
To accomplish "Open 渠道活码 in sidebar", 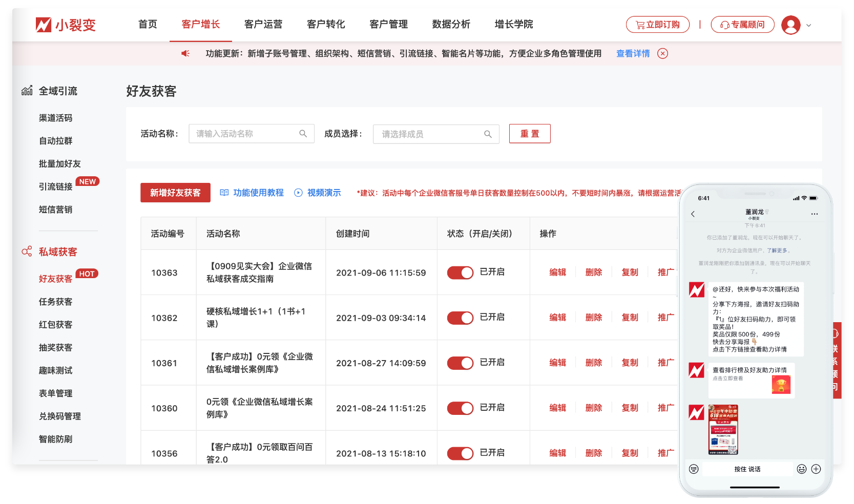I will (55, 118).
